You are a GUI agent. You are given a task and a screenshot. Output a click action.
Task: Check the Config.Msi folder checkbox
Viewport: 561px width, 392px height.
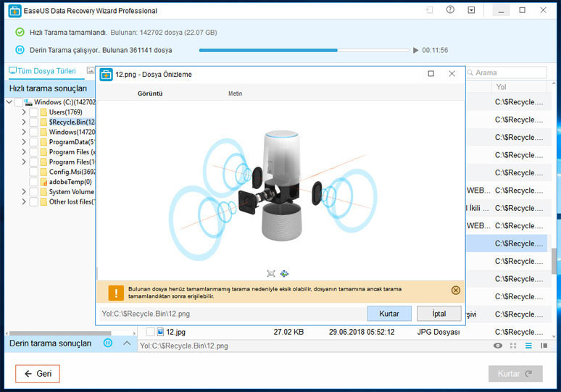coord(33,172)
